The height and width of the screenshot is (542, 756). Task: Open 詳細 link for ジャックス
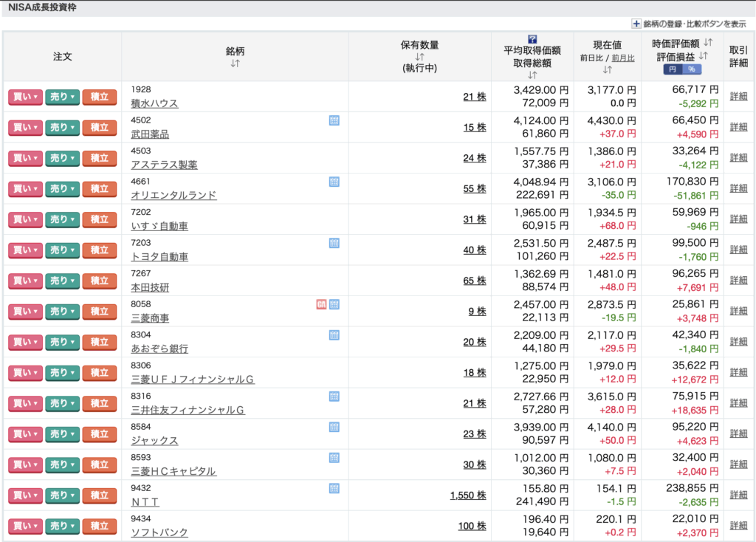(738, 433)
